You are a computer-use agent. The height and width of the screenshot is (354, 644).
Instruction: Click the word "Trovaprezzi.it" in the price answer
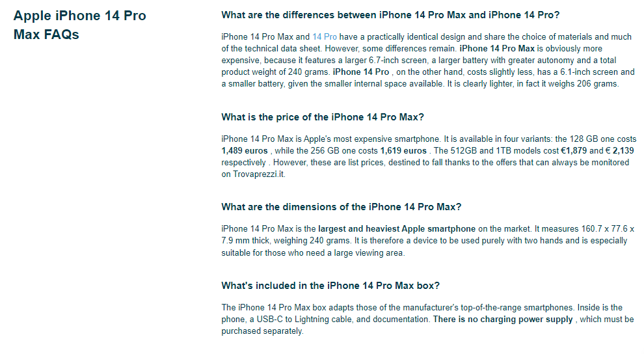pos(259,174)
